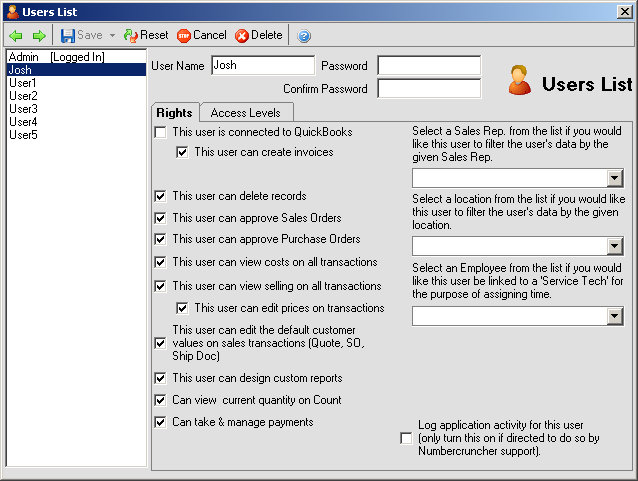638x481 pixels.
Task: Open the Save button dropdown arrow
Action: pyautogui.click(x=112, y=35)
